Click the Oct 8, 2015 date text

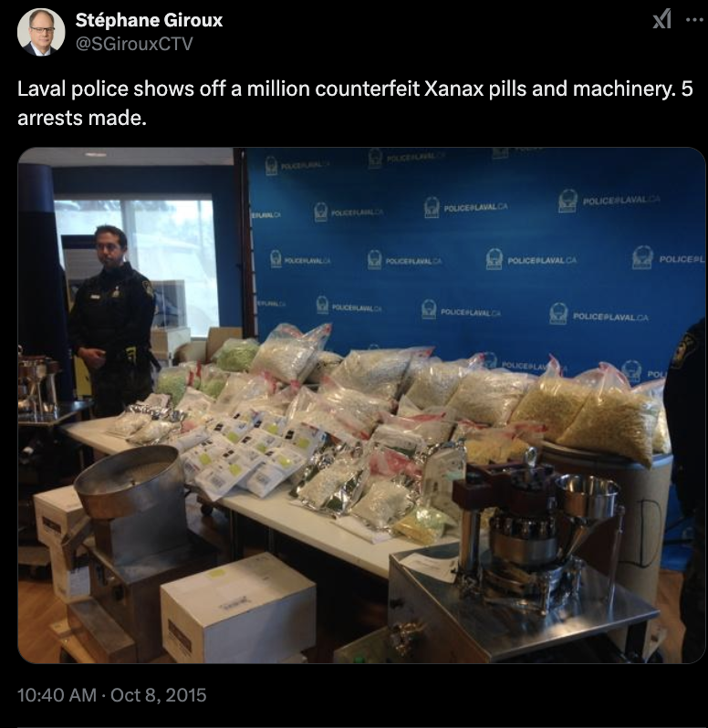pos(159,695)
